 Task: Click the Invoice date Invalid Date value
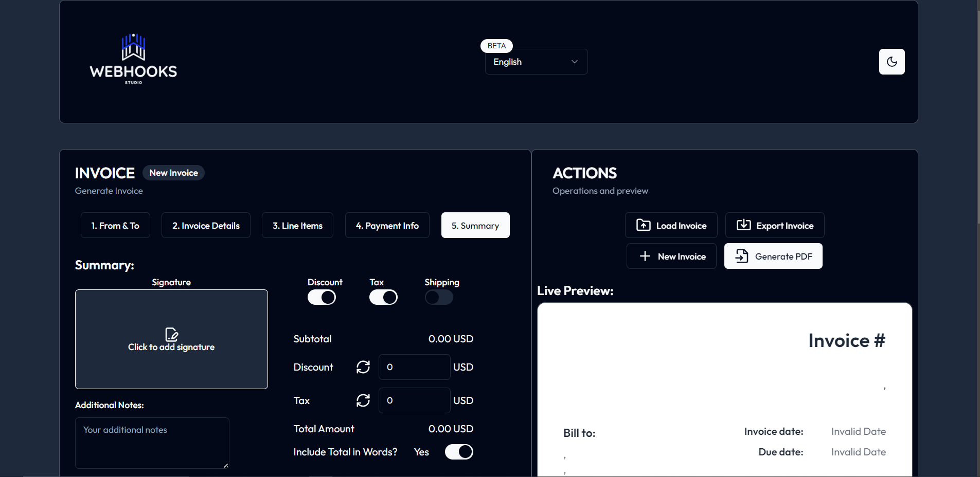(x=859, y=431)
